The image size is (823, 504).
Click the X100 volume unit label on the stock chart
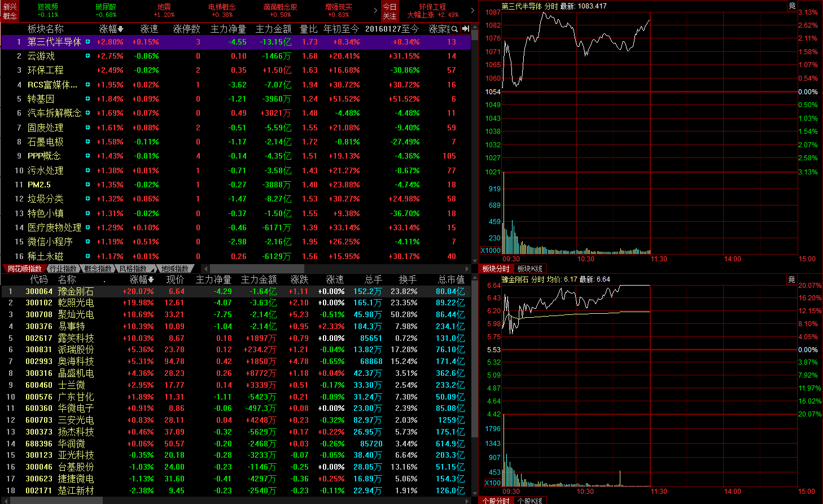click(x=493, y=483)
